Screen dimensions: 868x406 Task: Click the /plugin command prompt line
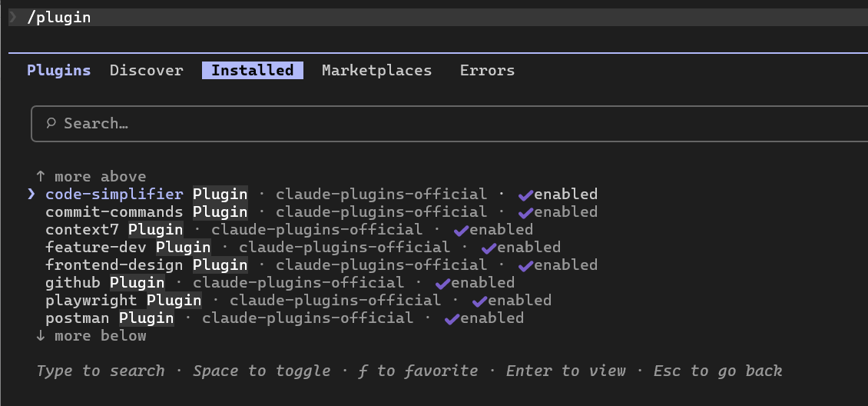point(438,17)
